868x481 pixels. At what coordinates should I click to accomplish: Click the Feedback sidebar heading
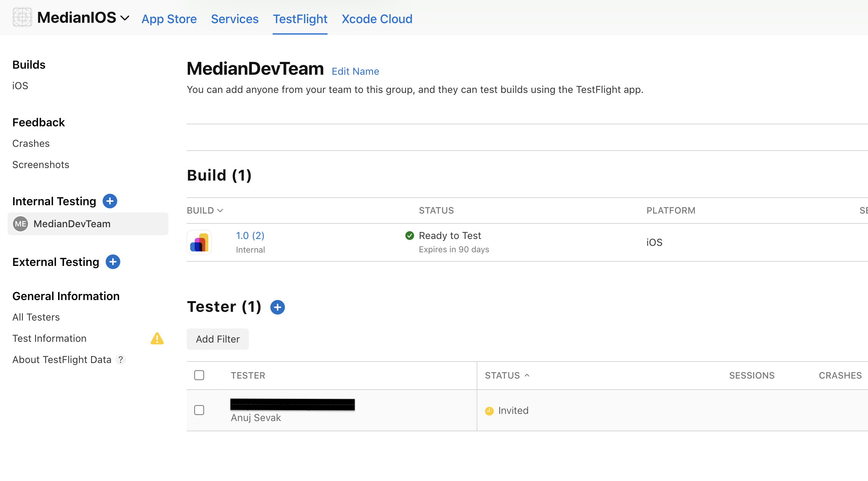tap(39, 123)
